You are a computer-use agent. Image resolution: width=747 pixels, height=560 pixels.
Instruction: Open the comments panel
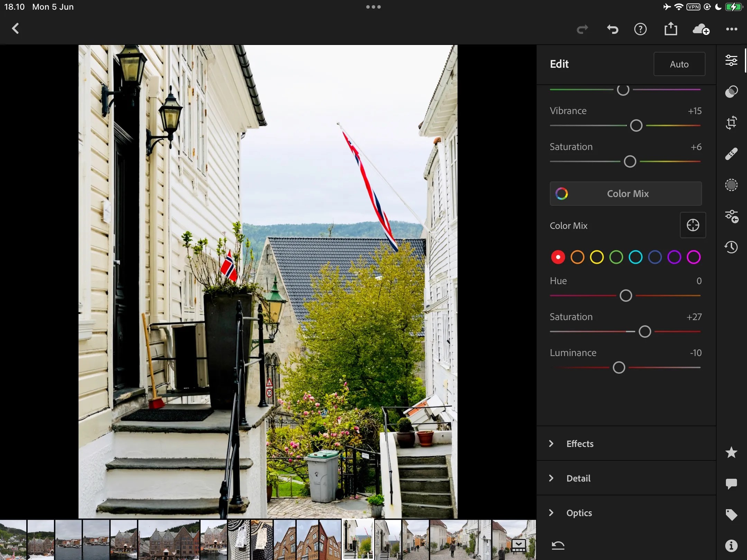tap(731, 484)
